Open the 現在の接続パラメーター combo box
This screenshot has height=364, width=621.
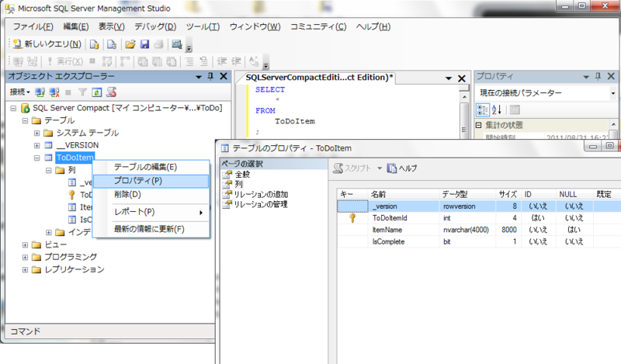coord(612,93)
